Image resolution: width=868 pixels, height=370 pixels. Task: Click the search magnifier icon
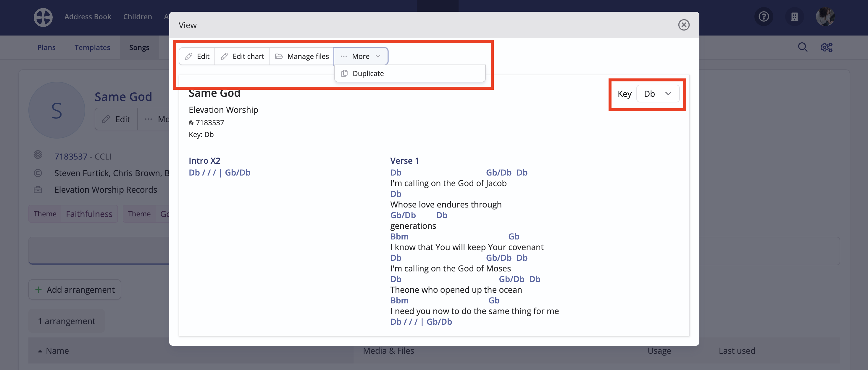(x=803, y=47)
